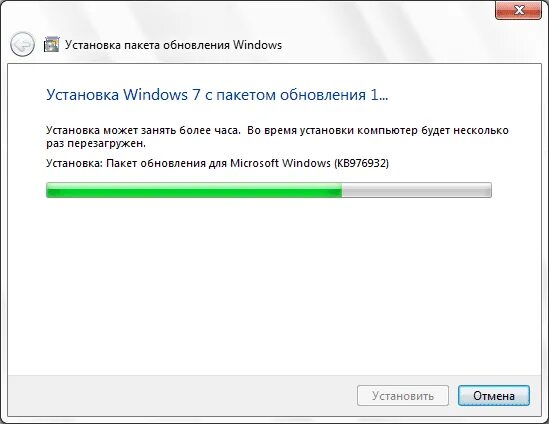Click the words раз перезагружен
Image resolution: width=549 pixels, height=424 pixels.
coord(96,144)
